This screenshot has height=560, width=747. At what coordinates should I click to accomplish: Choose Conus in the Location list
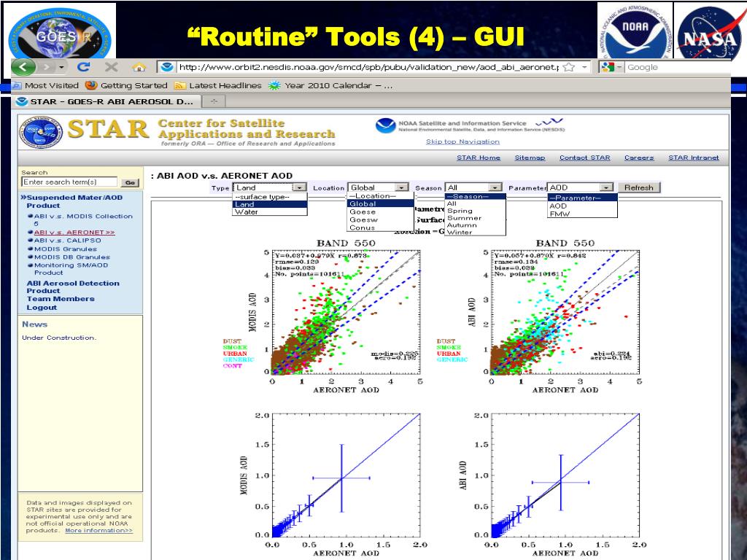click(381, 227)
